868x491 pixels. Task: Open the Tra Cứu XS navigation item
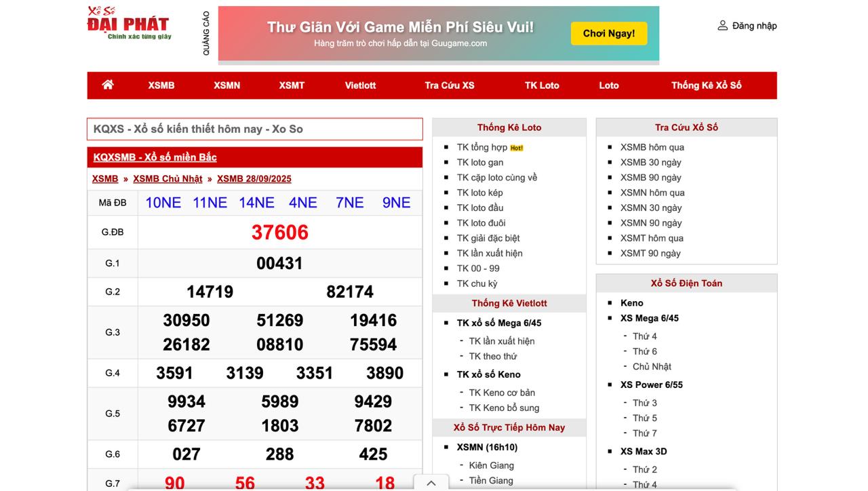(x=450, y=85)
